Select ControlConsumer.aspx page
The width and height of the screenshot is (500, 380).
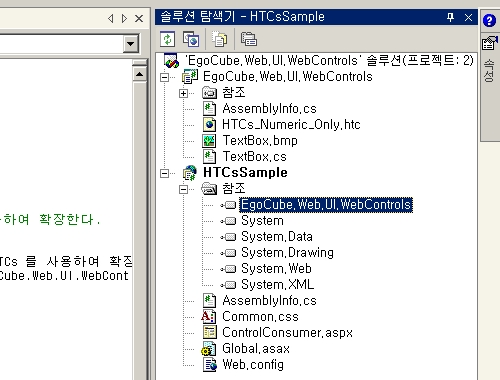coord(287,333)
